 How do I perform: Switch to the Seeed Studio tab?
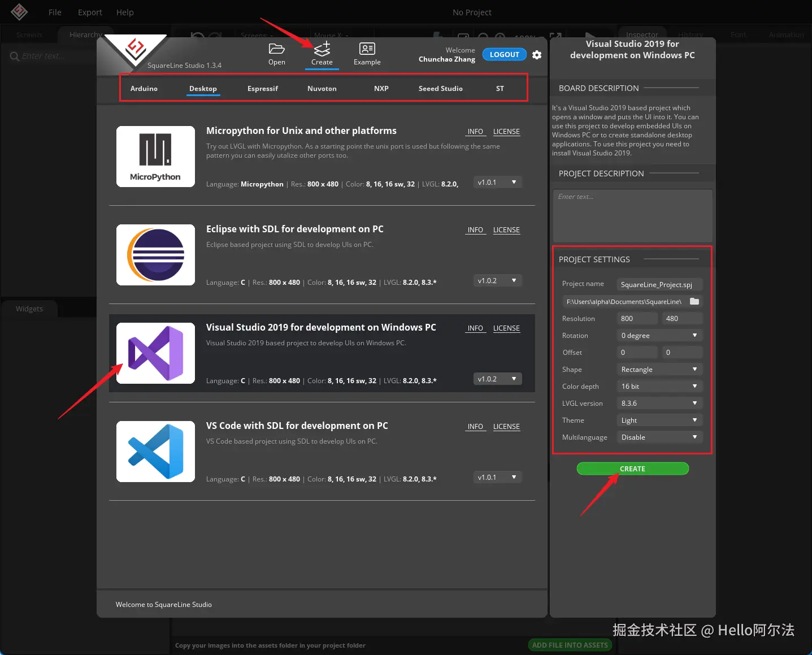[x=441, y=89]
